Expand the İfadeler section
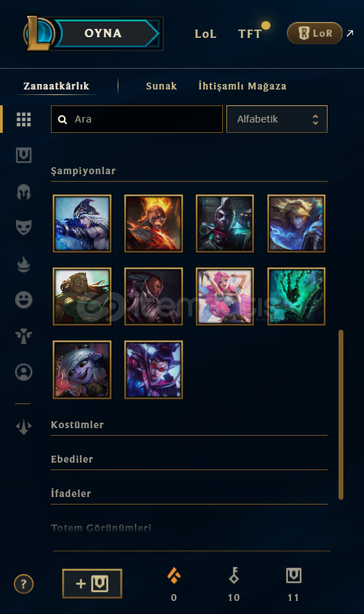364x614 pixels. click(x=189, y=494)
